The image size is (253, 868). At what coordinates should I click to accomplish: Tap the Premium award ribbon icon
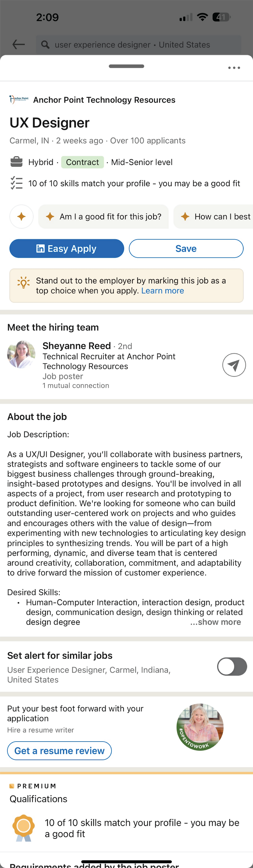(x=23, y=828)
